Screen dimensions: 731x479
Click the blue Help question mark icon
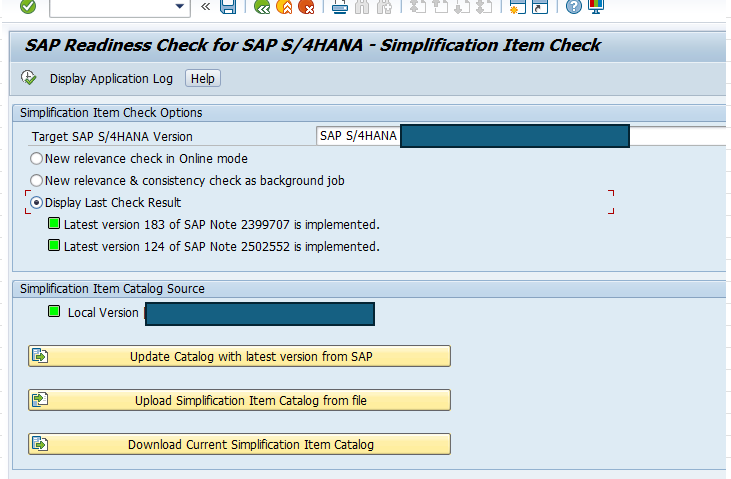574,7
